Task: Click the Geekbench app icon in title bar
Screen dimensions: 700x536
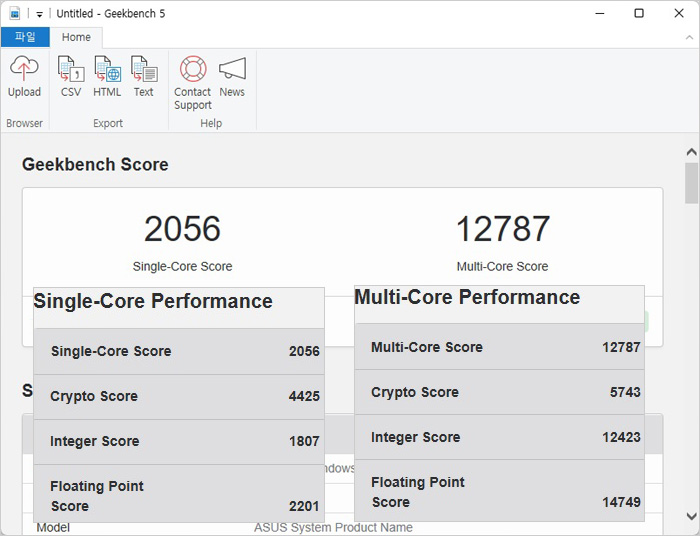Action: coord(15,13)
